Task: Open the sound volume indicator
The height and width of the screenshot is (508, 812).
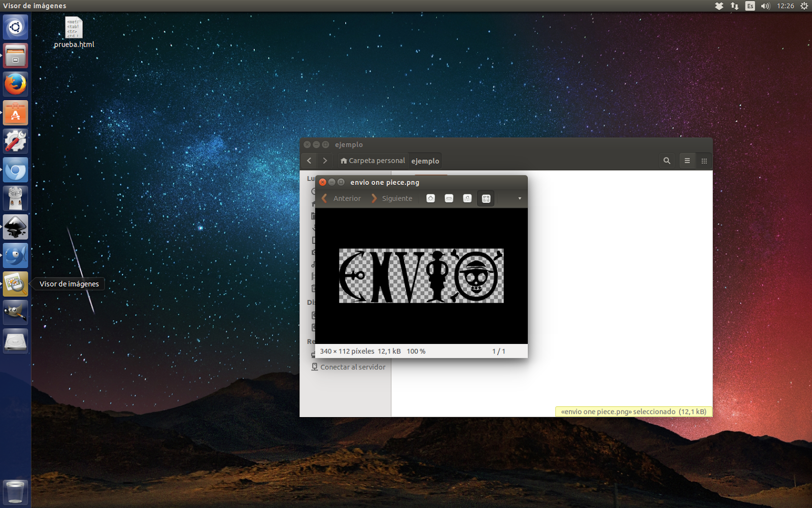Action: [x=765, y=6]
